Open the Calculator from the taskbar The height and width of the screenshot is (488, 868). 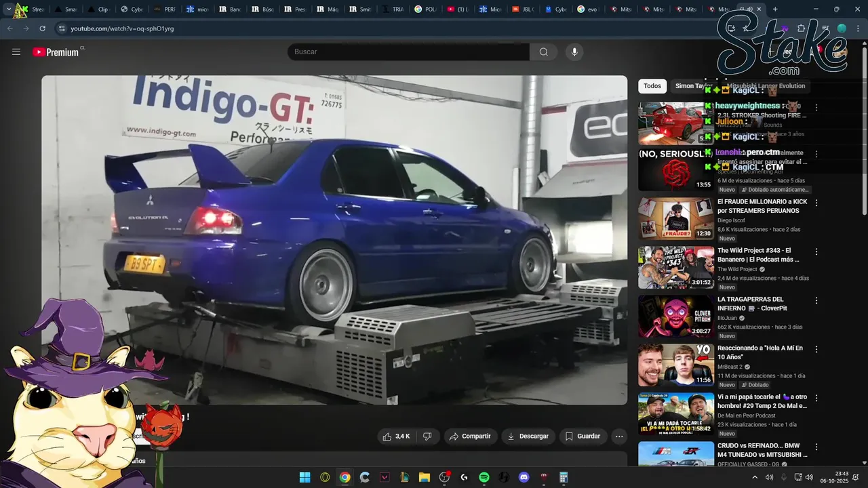coord(564,477)
